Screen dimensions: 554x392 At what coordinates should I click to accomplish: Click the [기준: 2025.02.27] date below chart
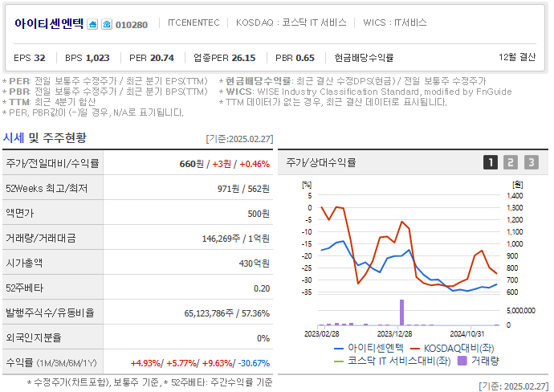pyautogui.click(x=514, y=386)
